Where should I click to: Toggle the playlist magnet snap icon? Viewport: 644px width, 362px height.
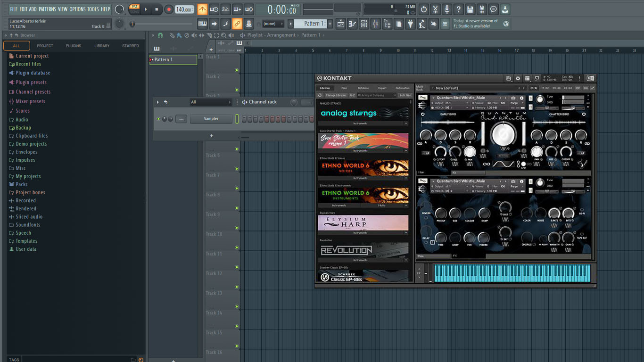pyautogui.click(x=160, y=35)
